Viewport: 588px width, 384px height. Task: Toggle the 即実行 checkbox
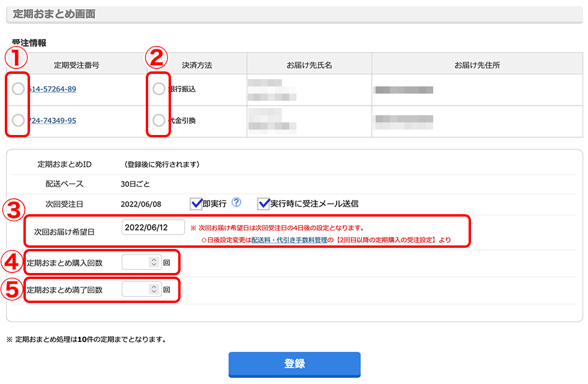point(196,203)
